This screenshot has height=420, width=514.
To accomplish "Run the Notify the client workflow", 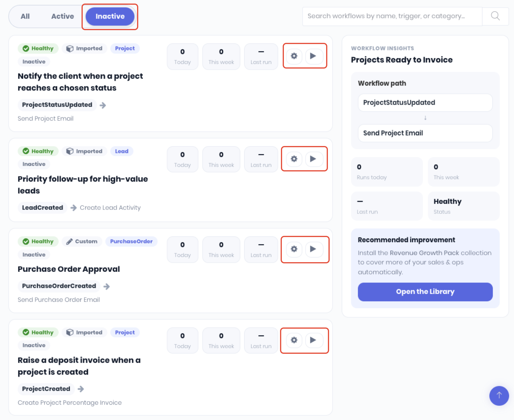I will (x=313, y=56).
